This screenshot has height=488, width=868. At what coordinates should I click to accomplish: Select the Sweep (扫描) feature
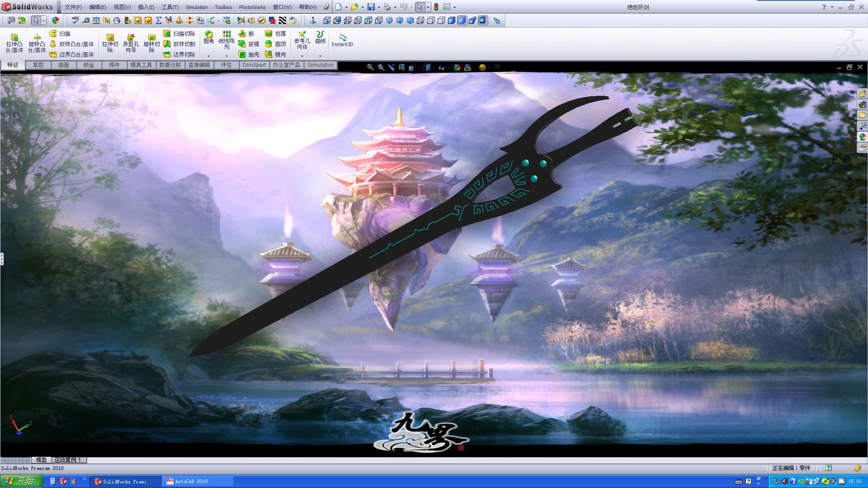[x=60, y=34]
